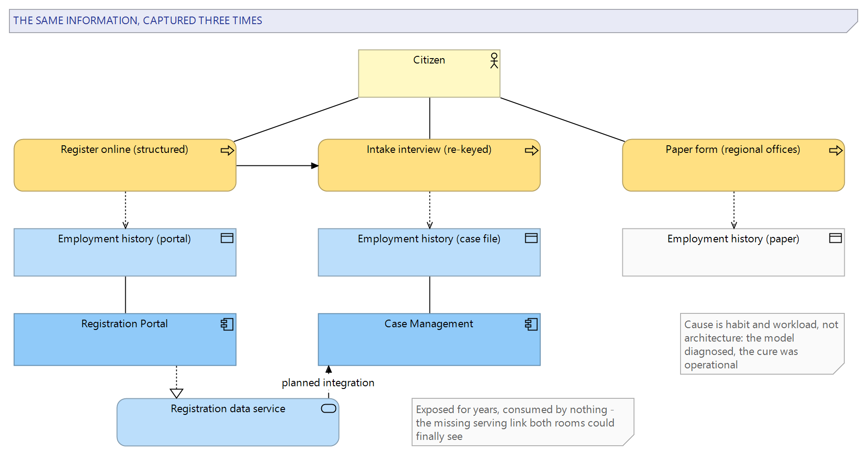This screenshot has width=868, height=456.
Task: Select the 'Paper form (regional offices)' label
Action: tap(733, 149)
